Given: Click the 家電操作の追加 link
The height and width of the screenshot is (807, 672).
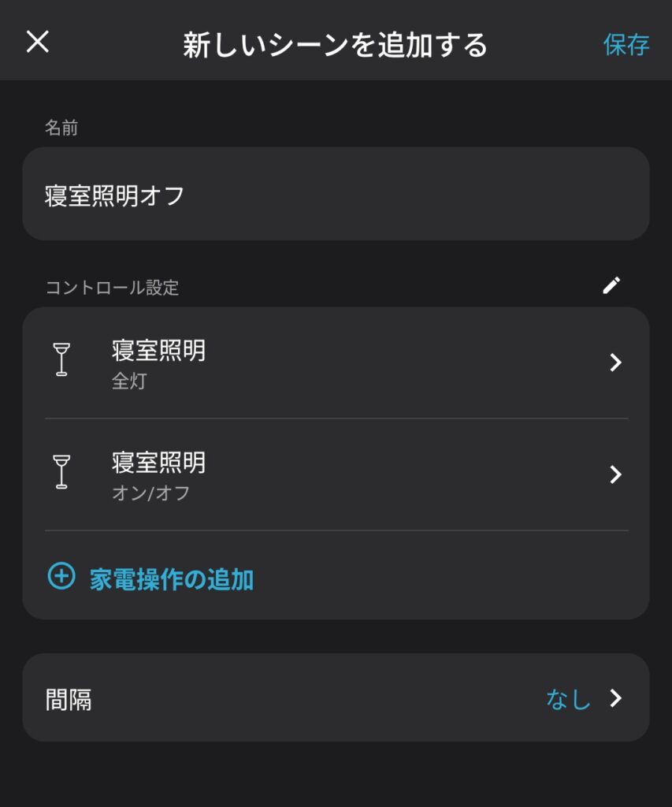Looking at the screenshot, I should 171,580.
